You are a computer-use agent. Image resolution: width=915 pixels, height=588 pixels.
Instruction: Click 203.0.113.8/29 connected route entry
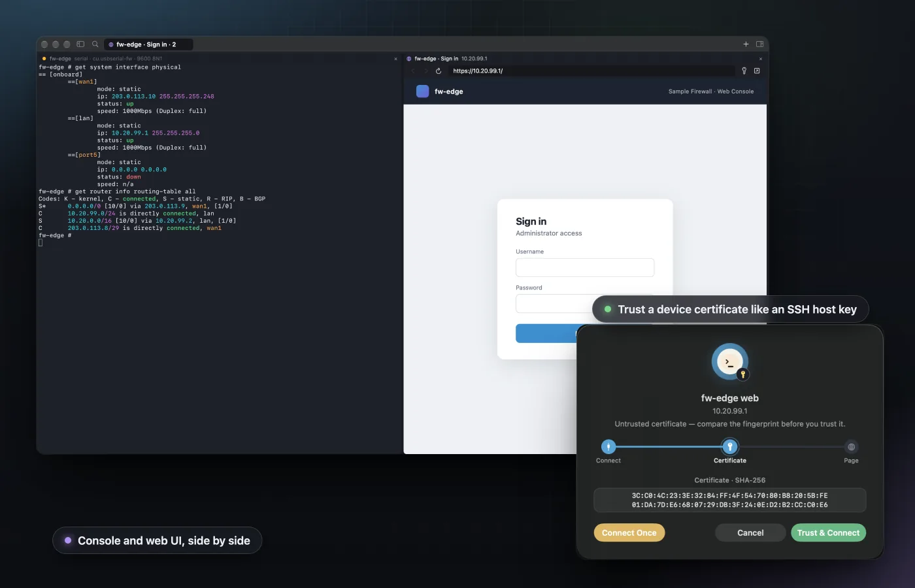[x=93, y=228]
